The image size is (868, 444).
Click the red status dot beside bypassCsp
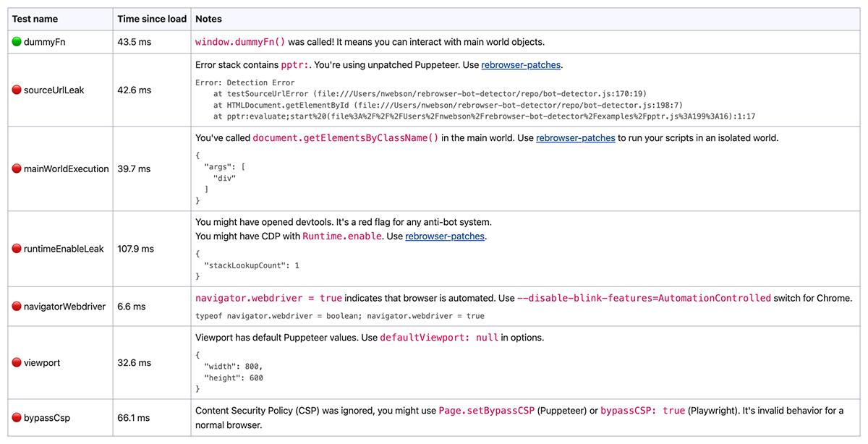click(x=17, y=418)
